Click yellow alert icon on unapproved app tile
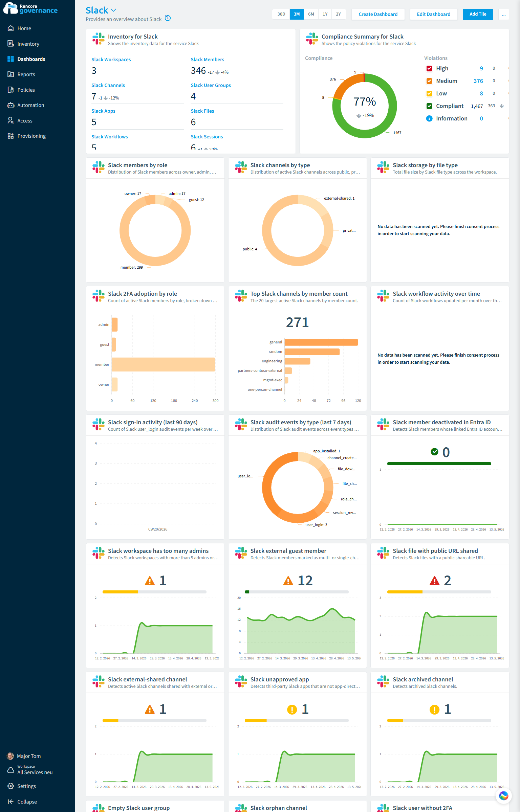 (x=292, y=709)
